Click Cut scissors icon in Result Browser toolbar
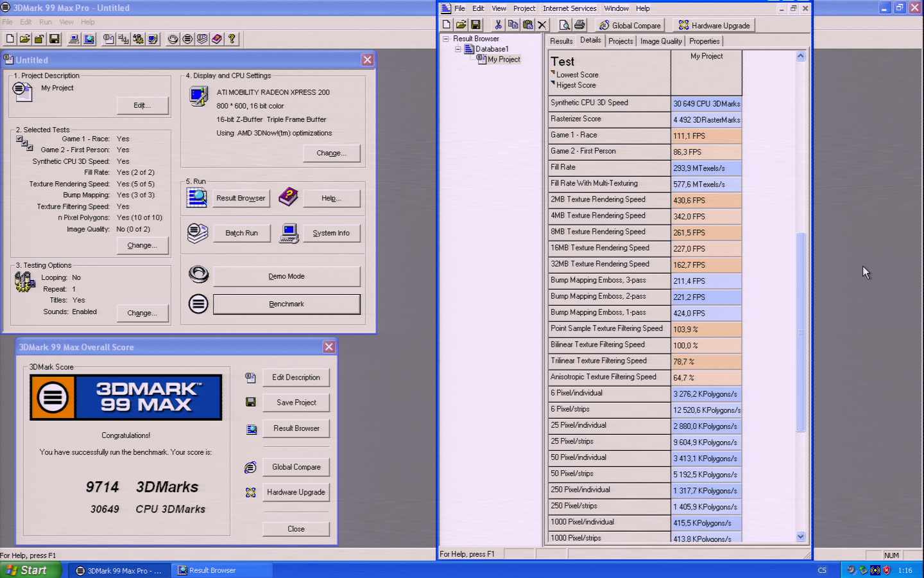The width and height of the screenshot is (924, 578). [498, 24]
